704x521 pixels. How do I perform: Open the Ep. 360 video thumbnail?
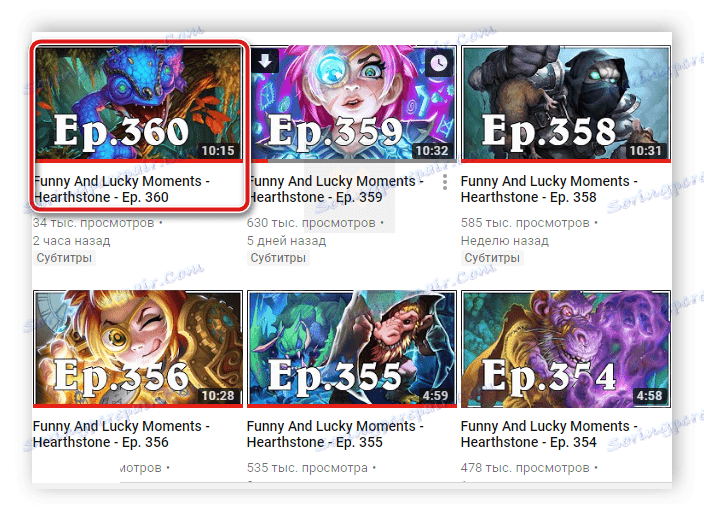pos(139,103)
